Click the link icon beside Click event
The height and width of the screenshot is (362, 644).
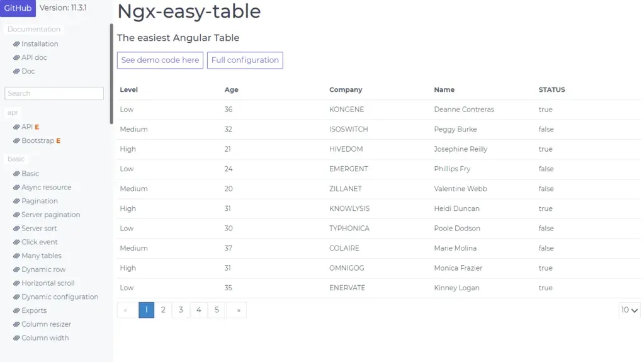click(x=16, y=242)
